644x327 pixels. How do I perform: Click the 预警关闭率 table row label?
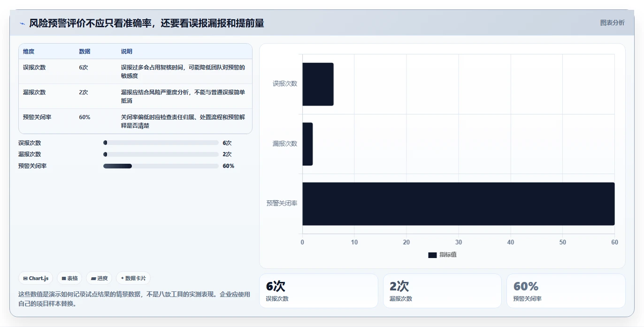(37, 117)
